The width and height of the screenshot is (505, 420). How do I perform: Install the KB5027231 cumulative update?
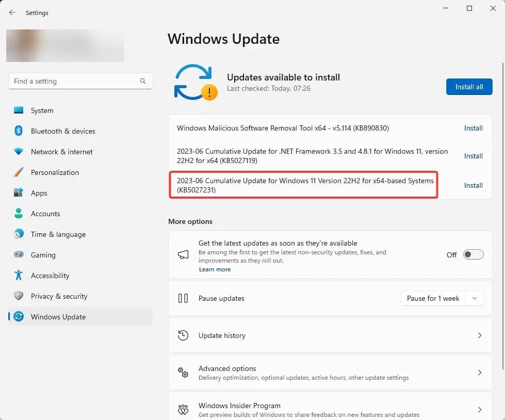[x=473, y=185]
